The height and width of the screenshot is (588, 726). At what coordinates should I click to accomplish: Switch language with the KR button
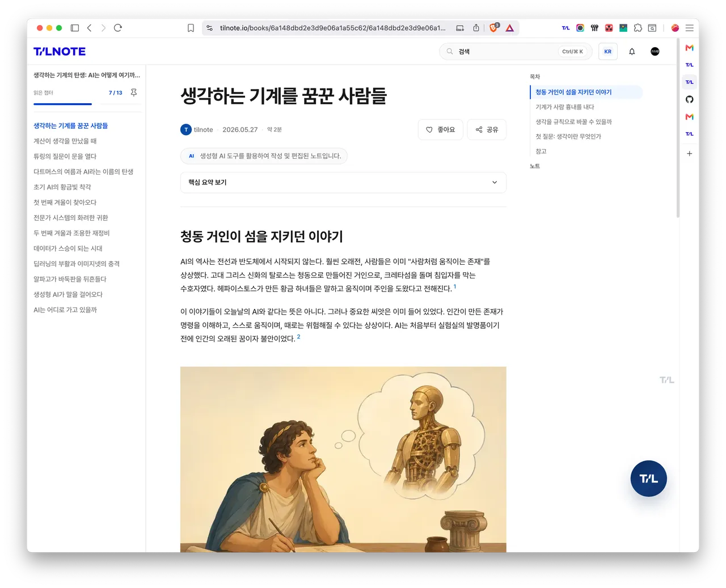click(608, 52)
